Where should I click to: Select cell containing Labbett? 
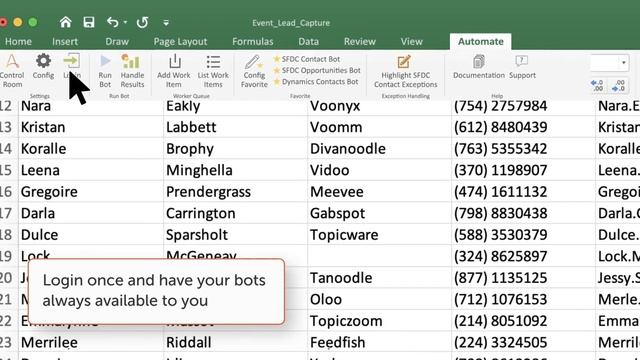coord(236,127)
